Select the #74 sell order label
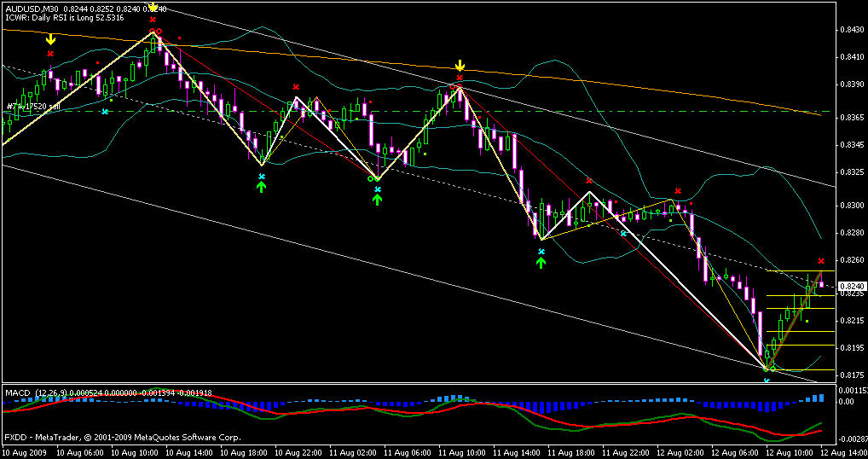The image size is (868, 459). pos(32,107)
